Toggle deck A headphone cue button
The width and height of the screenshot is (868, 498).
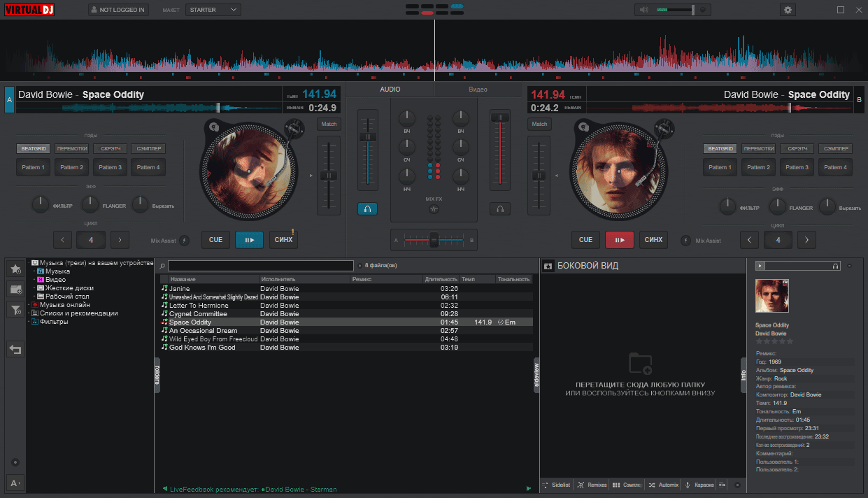point(367,208)
